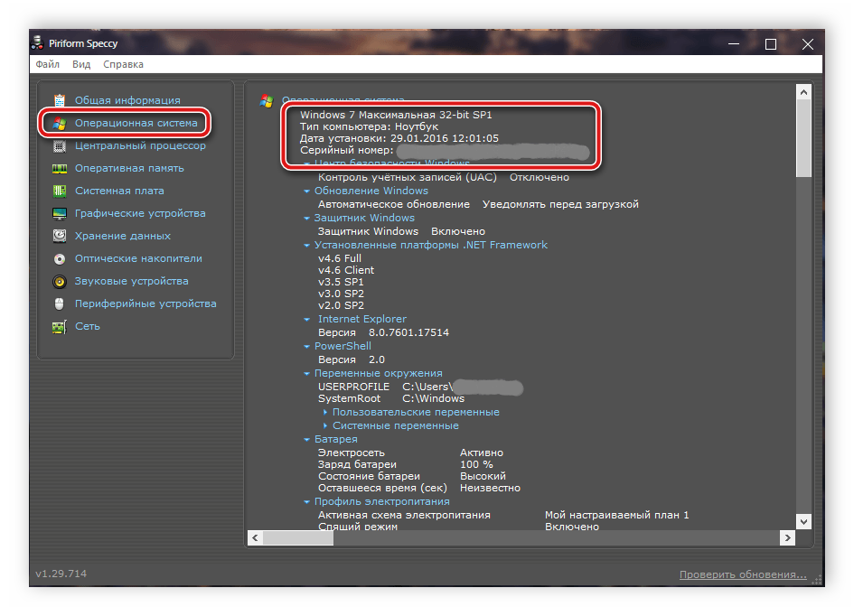Select the Центральный процессор chip icon
The width and height of the screenshot is (854, 616).
point(60,145)
